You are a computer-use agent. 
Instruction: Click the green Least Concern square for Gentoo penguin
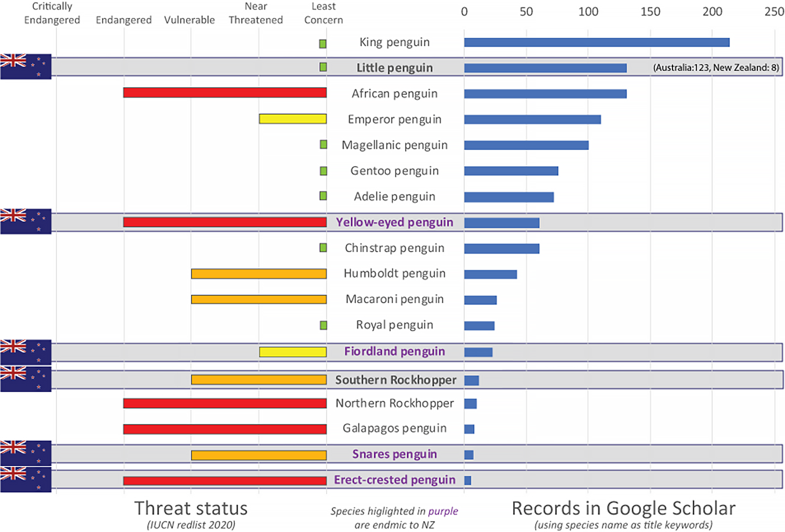point(323,171)
